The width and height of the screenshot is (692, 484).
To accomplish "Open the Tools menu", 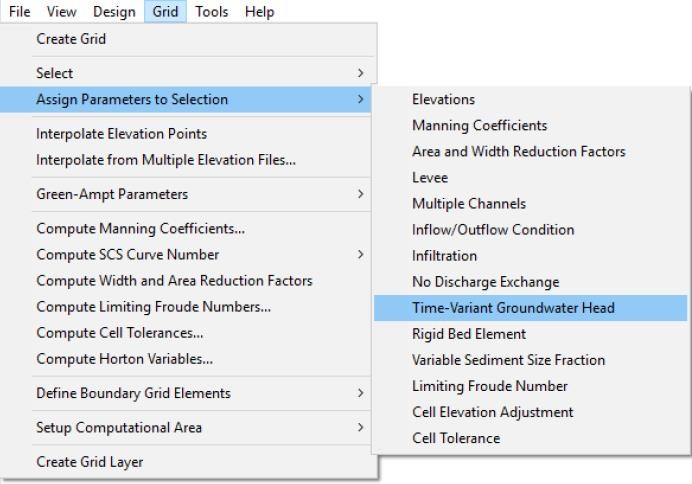I will 211,12.
